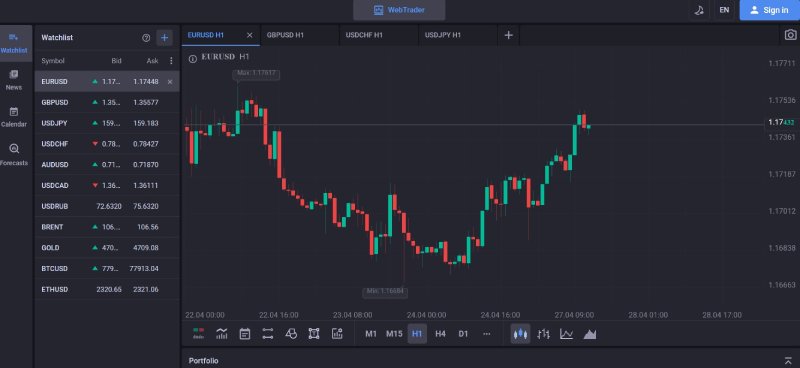Click the GOLD ask price 4709.08

point(147,248)
